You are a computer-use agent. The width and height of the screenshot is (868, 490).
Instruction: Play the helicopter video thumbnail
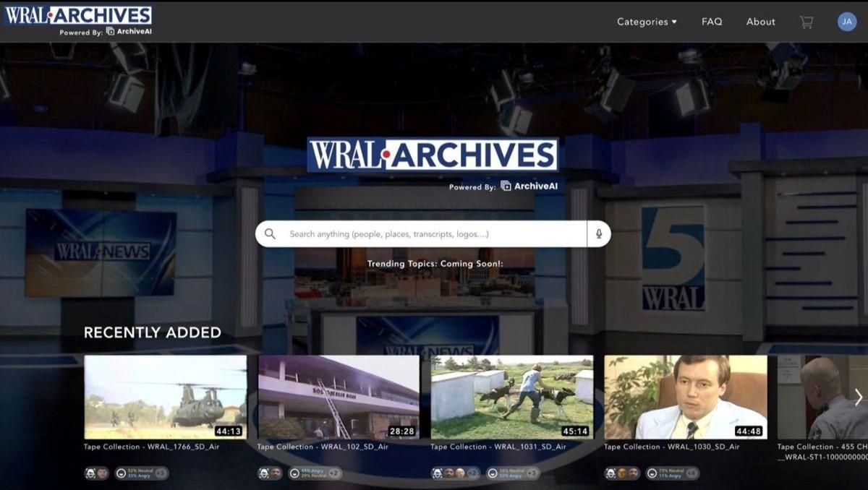(165, 397)
